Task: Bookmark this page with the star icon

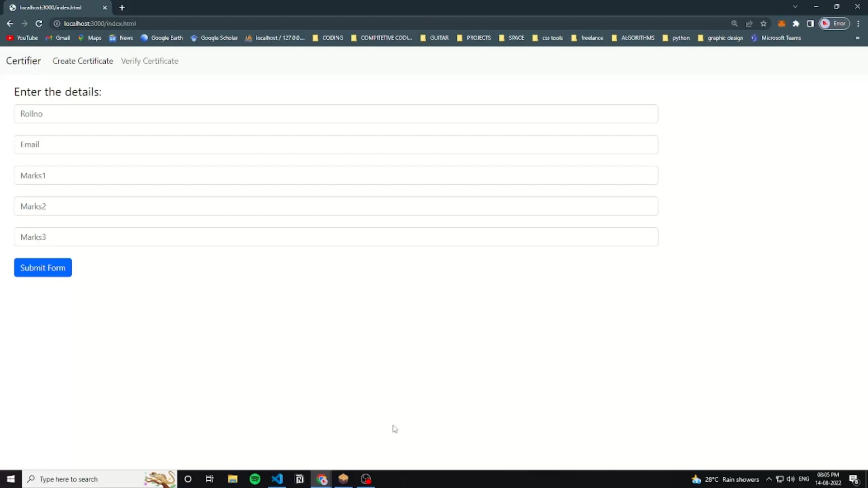Action: point(764,23)
